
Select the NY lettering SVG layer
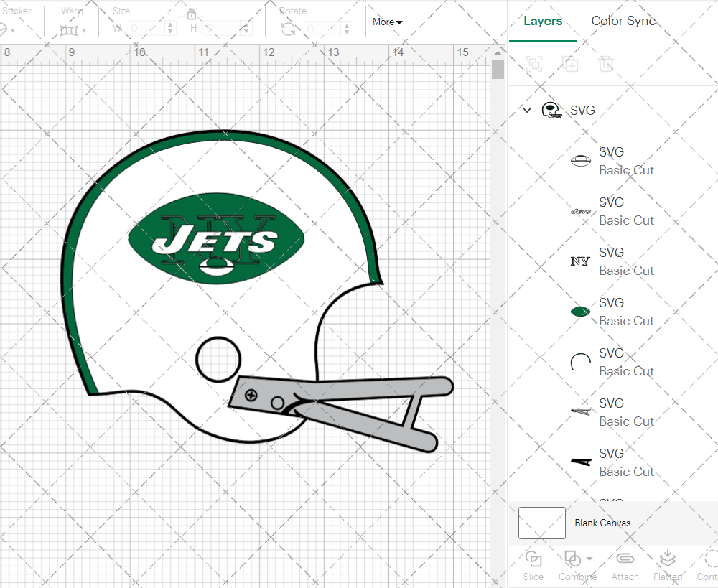coord(614,261)
